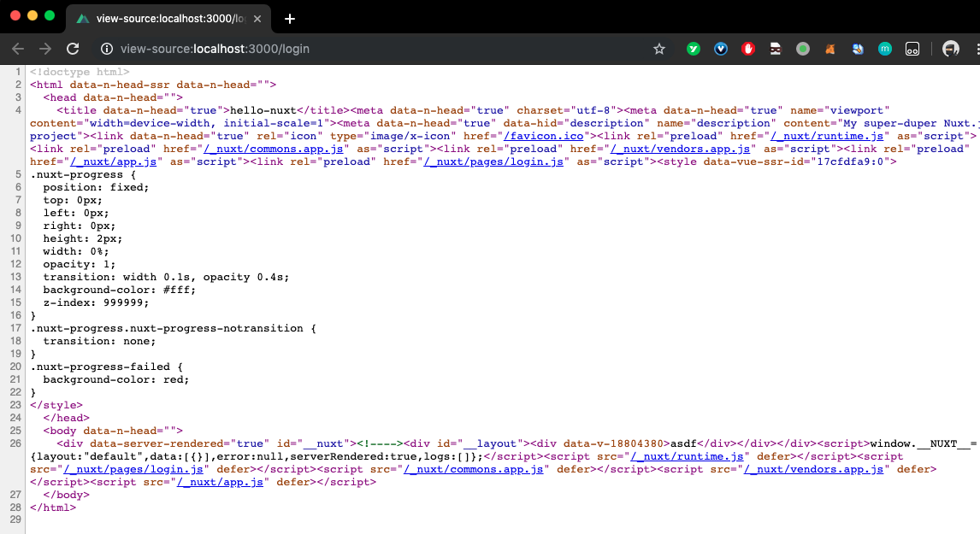Open the preload /_nuxt/runtime.js href link
Viewport: 980px width, 534px height.
827,136
